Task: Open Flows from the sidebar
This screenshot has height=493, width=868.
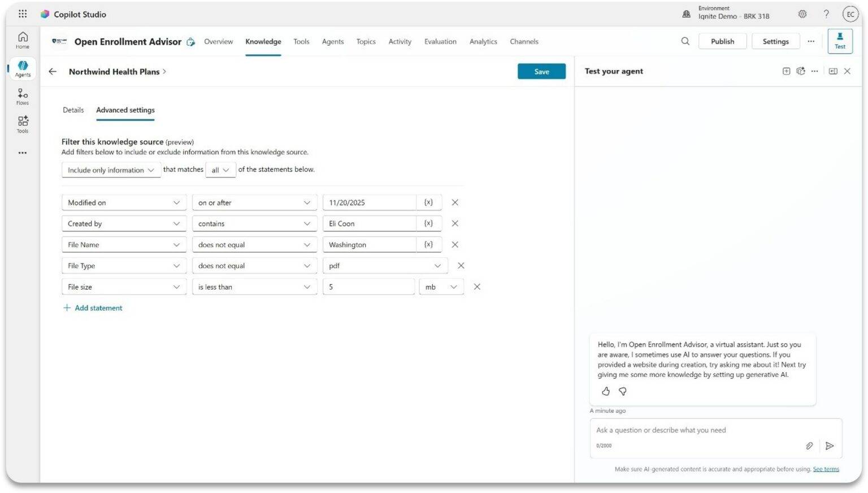Action: pyautogui.click(x=23, y=97)
